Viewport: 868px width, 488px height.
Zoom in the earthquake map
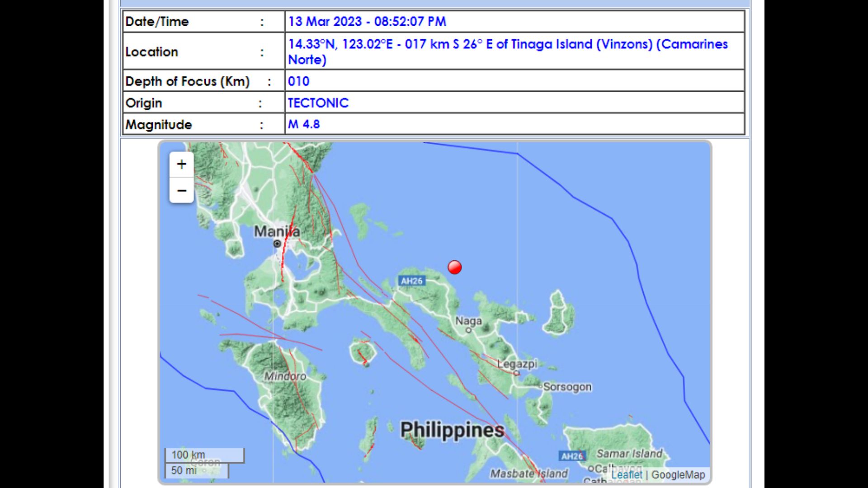point(181,164)
